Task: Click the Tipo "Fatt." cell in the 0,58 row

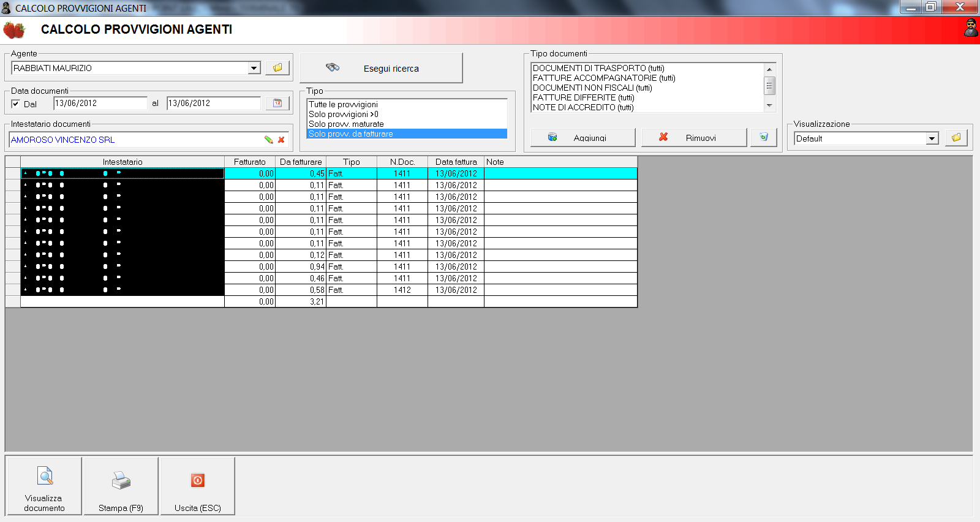Action: pos(352,290)
